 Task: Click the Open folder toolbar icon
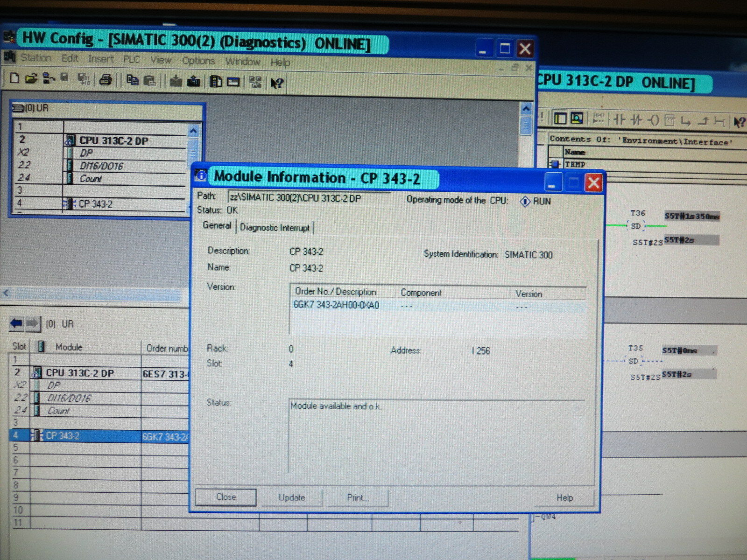tap(31, 78)
